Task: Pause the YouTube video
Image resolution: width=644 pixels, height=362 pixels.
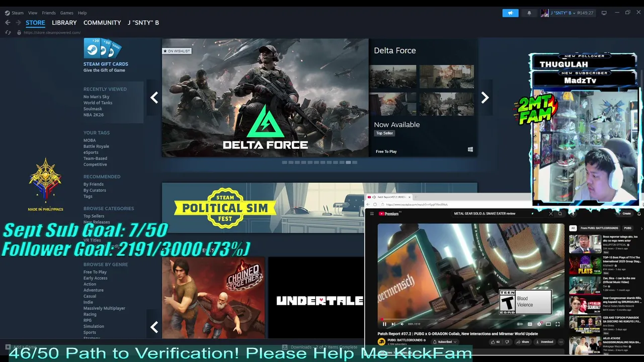Action: (x=384, y=324)
